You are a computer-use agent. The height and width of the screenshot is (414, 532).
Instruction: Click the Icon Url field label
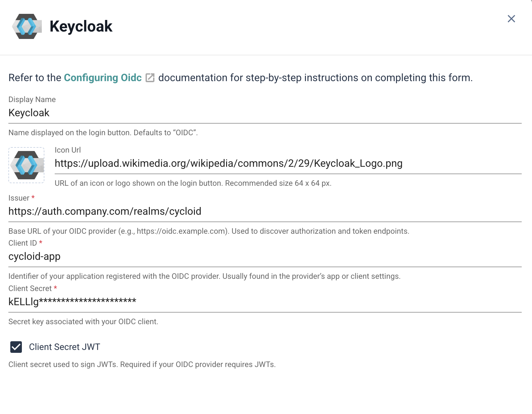(68, 150)
